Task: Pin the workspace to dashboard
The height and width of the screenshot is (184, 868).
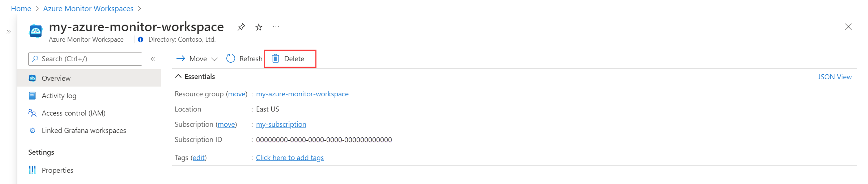Action: pyautogui.click(x=241, y=27)
